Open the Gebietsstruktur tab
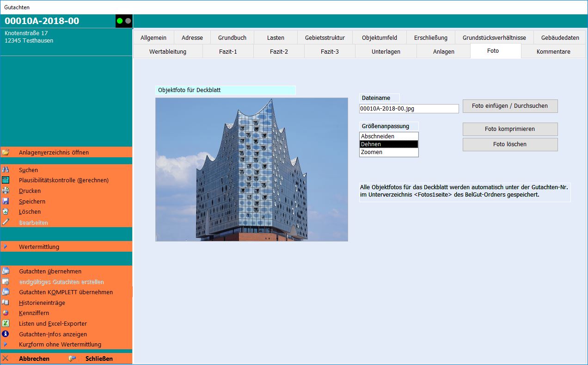The width and height of the screenshot is (588, 365). (325, 37)
